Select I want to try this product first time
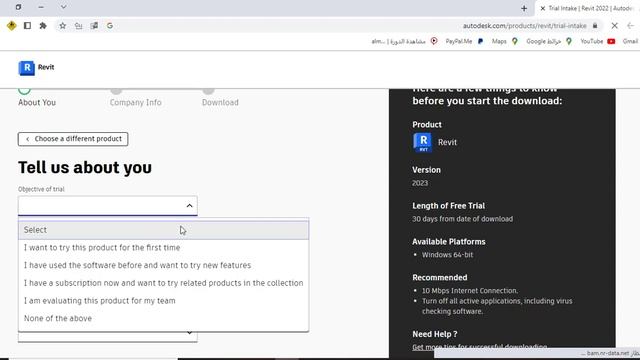This screenshot has width=640, height=360. click(163, 248)
